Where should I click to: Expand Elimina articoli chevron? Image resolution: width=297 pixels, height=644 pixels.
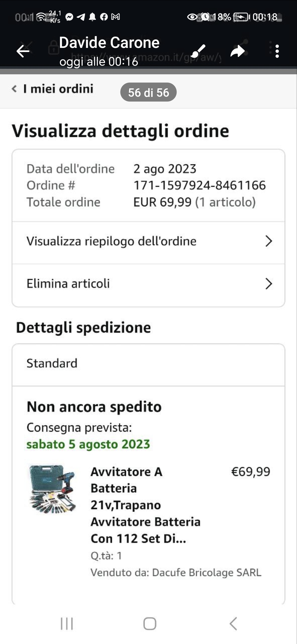pyautogui.click(x=269, y=283)
